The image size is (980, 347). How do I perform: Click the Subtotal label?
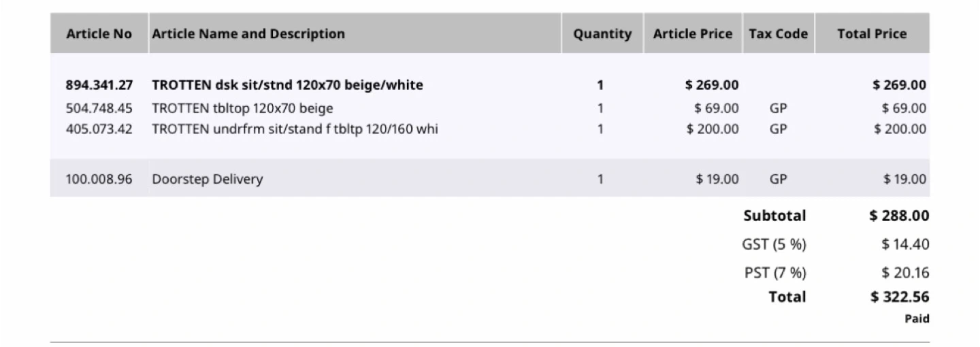tap(774, 216)
